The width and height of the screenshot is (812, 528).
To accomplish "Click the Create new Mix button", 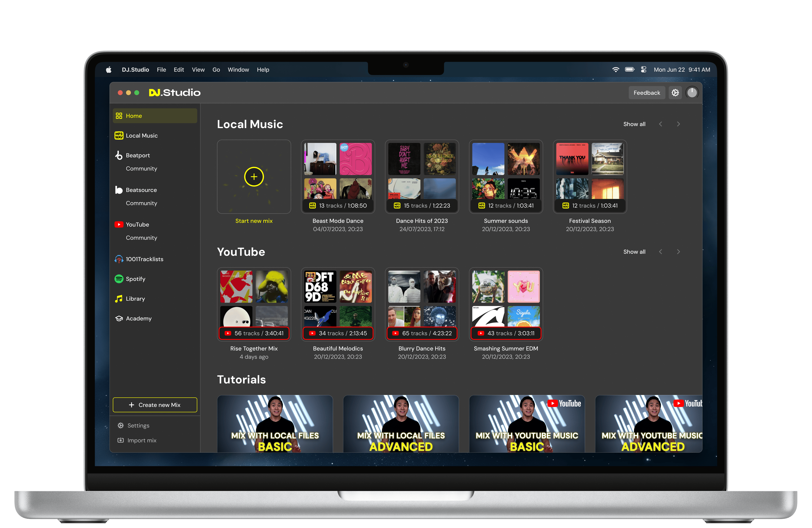I will pos(155,405).
